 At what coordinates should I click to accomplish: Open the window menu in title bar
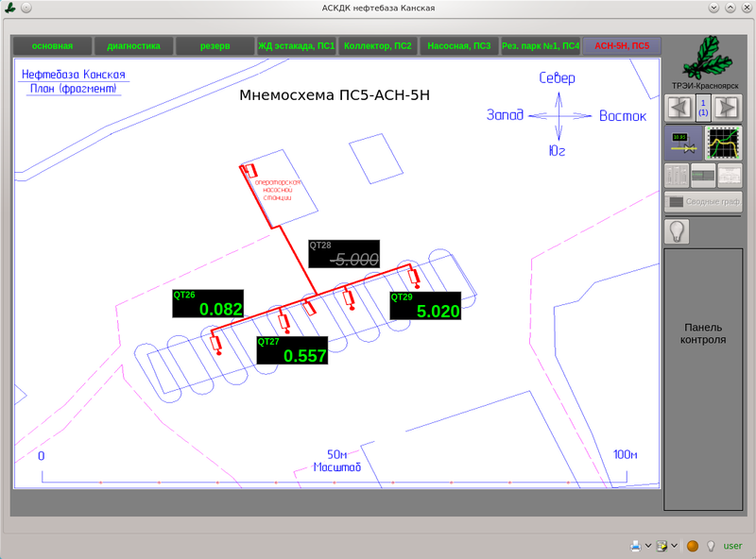(x=11, y=8)
